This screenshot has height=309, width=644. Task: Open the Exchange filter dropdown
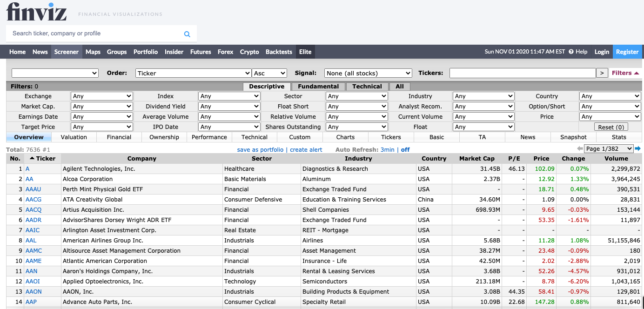101,96
